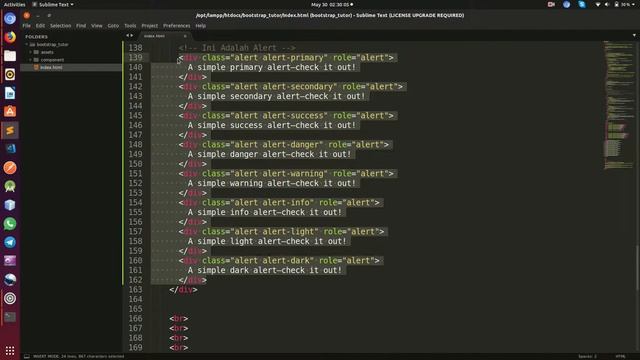640x360 pixels.
Task: Open the blue globe app in dock
Action: pyautogui.click(x=10, y=279)
